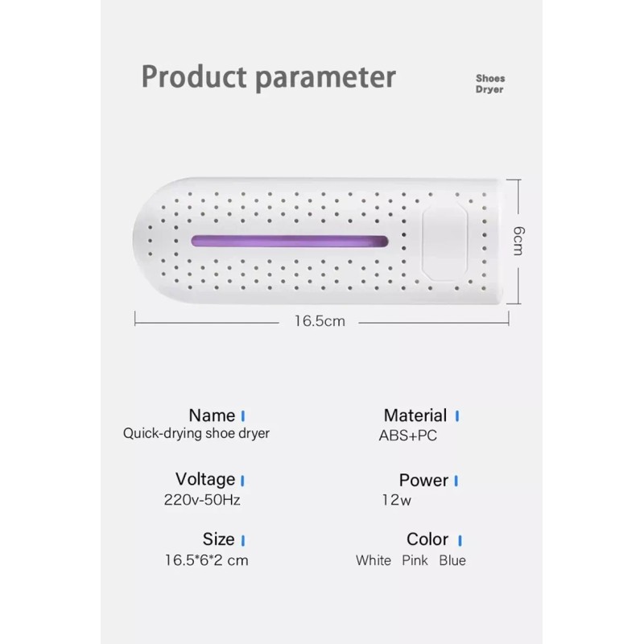
Task: Click the blue marker beside Color
Action: tap(460, 540)
